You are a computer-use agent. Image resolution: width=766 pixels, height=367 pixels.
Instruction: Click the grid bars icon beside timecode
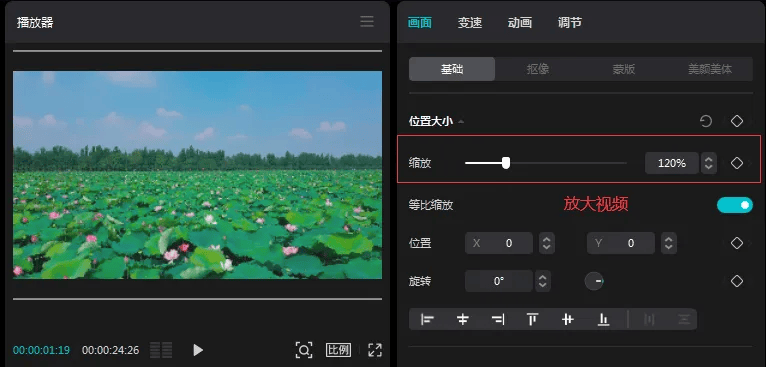161,350
